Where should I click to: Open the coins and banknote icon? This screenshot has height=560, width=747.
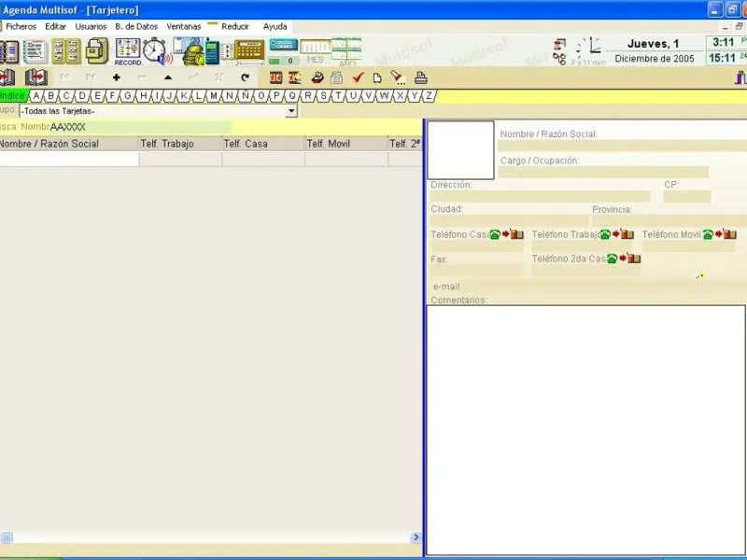(x=189, y=51)
